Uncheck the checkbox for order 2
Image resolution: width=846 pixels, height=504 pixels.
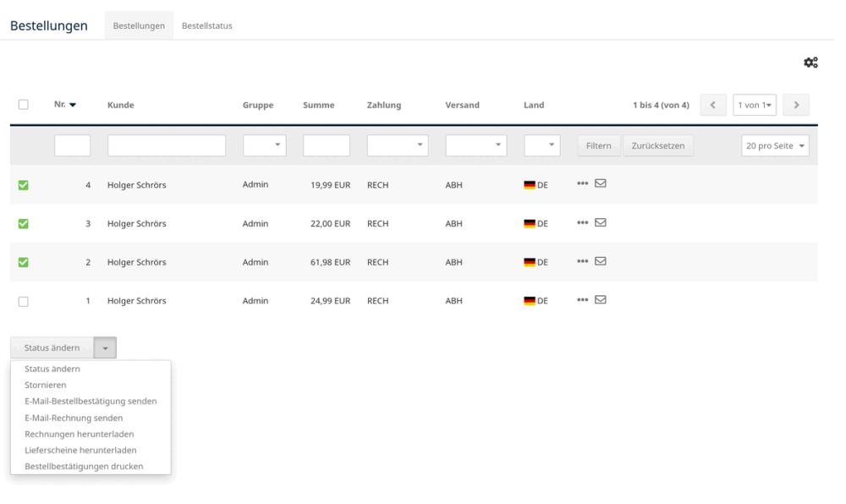[x=23, y=262]
